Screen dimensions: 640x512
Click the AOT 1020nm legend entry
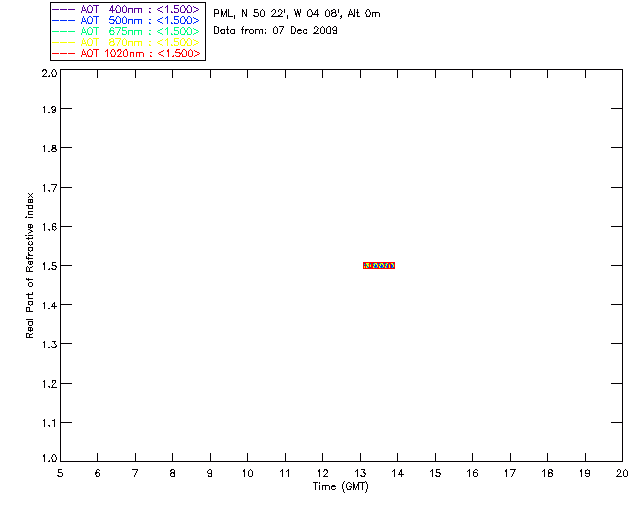tap(126, 53)
